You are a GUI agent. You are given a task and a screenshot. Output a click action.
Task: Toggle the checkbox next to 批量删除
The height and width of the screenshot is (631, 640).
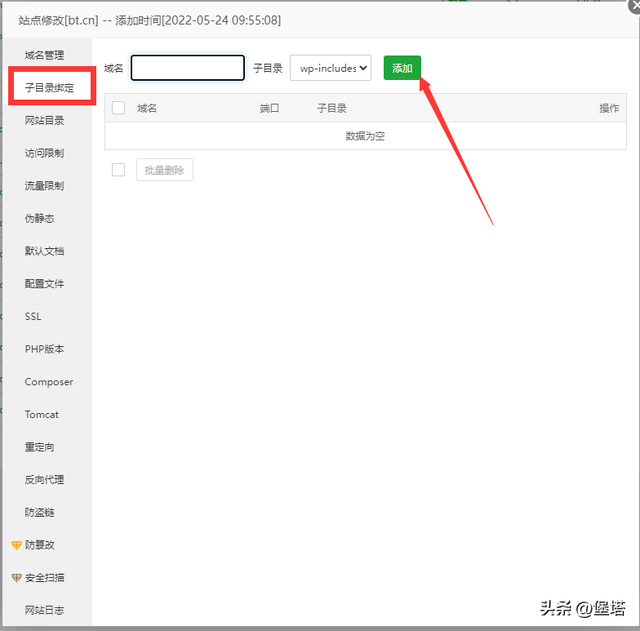118,170
